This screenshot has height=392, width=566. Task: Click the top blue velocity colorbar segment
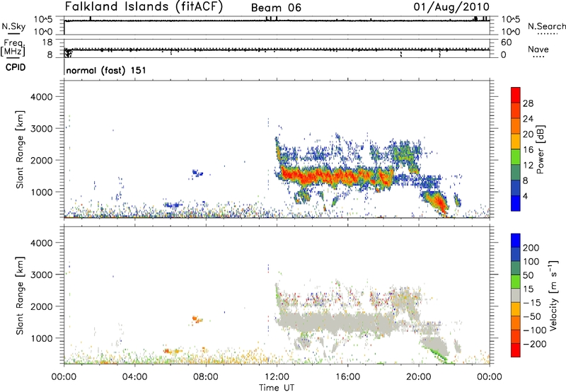516,241
